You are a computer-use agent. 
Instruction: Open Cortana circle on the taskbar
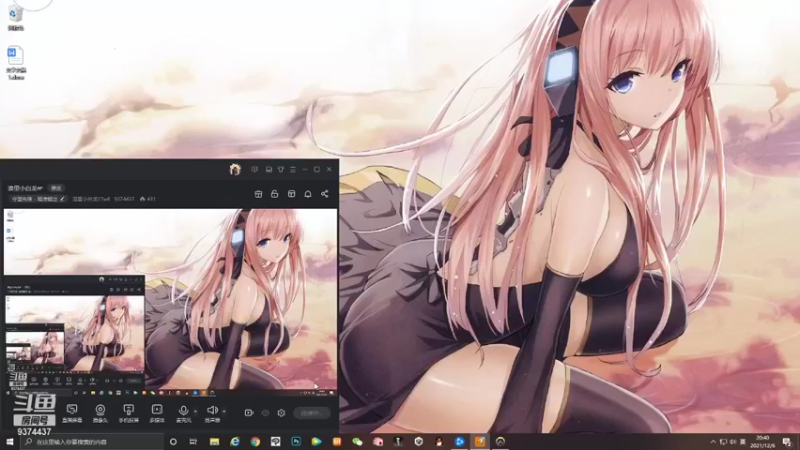173,441
